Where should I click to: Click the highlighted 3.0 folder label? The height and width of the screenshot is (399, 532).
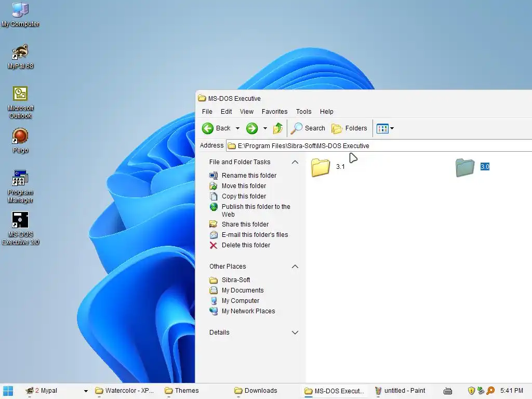[x=485, y=167]
